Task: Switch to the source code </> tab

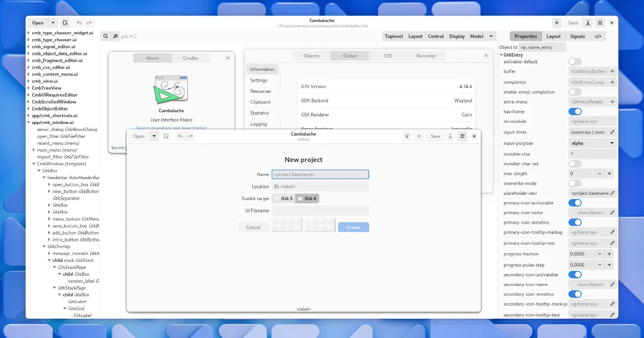Action: click(x=597, y=36)
